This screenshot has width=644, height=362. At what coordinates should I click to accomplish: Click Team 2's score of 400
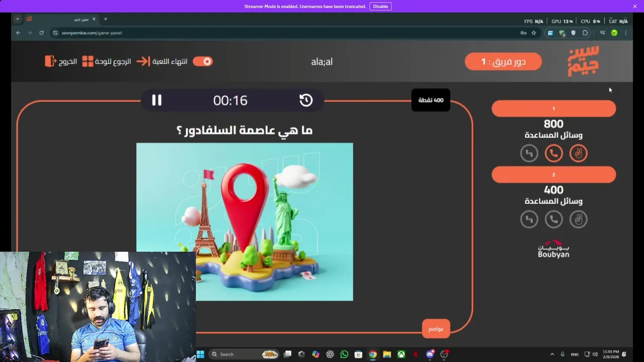point(553,190)
